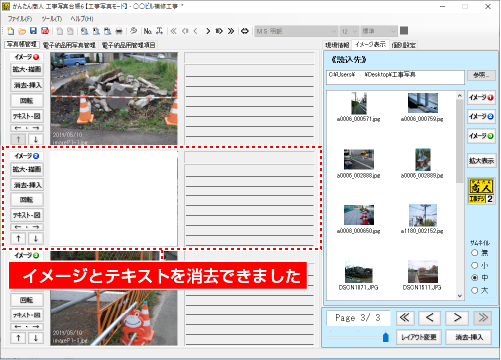This screenshot has height=360, width=501.
Task: Open the ファイル(F) menu
Action: point(20,19)
